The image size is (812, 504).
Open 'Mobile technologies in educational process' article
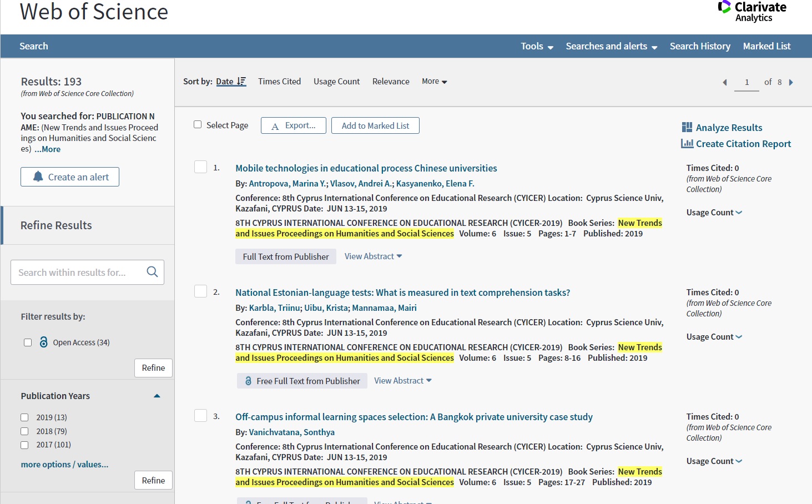[x=366, y=168]
